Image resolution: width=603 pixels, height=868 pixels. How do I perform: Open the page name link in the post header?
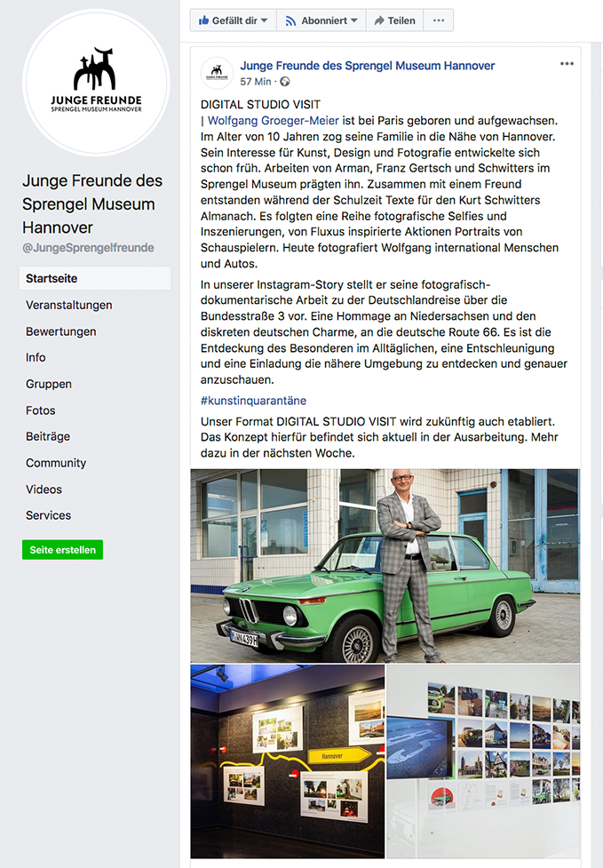tap(368, 66)
